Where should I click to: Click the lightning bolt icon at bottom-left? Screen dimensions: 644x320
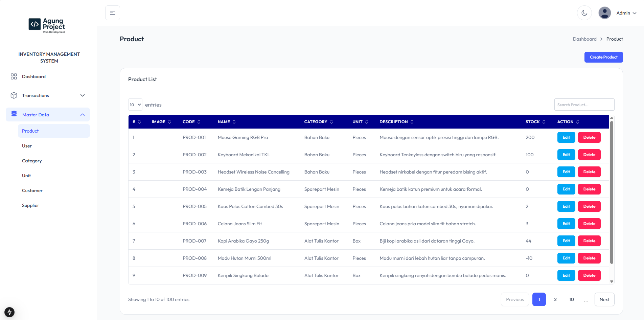click(x=9, y=312)
